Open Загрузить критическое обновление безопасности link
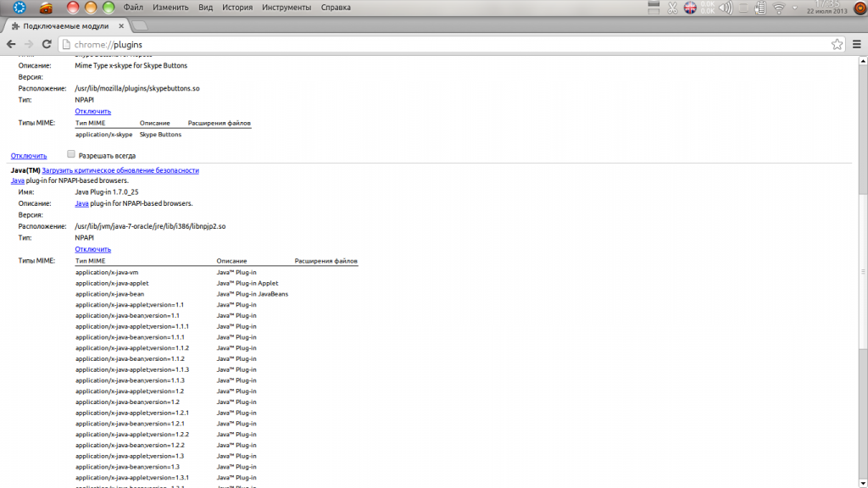 [x=120, y=170]
